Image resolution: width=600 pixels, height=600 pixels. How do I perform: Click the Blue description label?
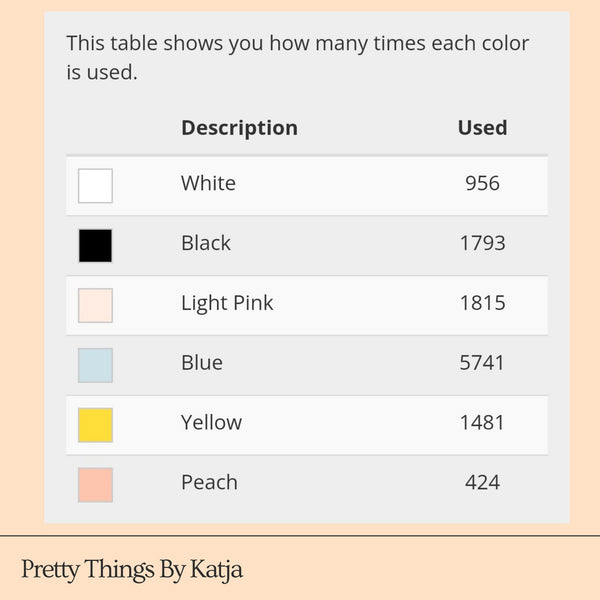point(202,363)
